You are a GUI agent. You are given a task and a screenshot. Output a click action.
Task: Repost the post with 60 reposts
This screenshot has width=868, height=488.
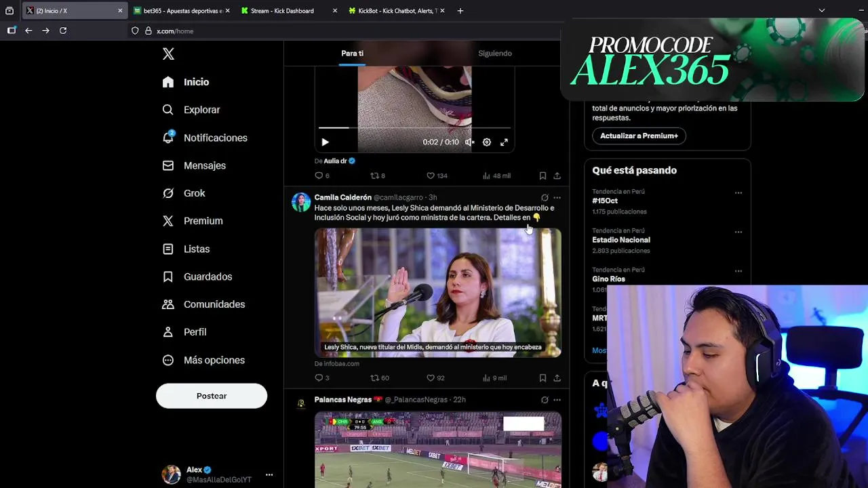click(380, 378)
